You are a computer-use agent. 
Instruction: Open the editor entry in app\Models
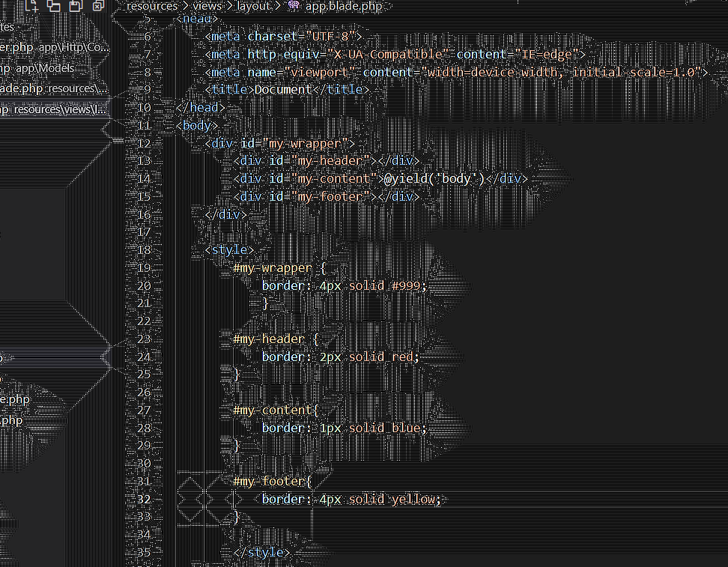(x=37, y=68)
